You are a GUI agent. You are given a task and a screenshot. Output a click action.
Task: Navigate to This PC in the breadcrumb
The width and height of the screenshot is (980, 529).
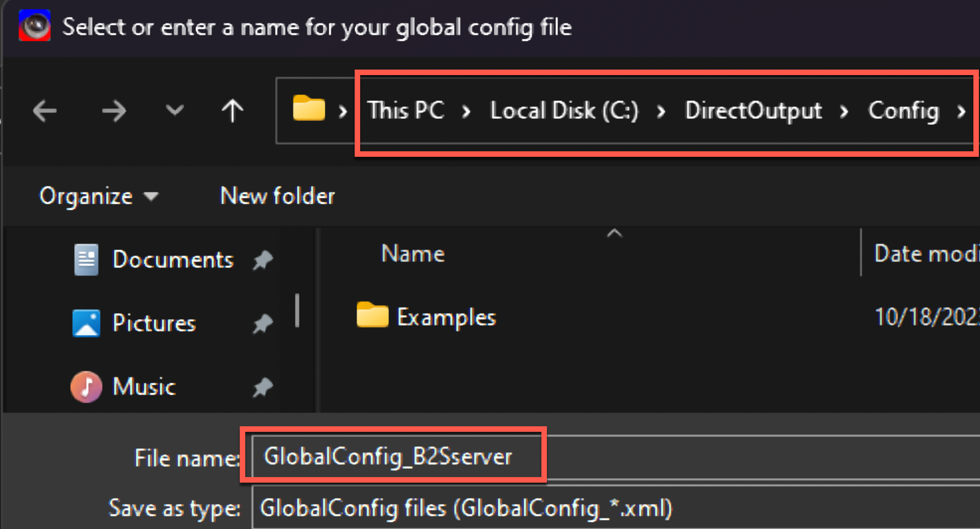coord(406,110)
